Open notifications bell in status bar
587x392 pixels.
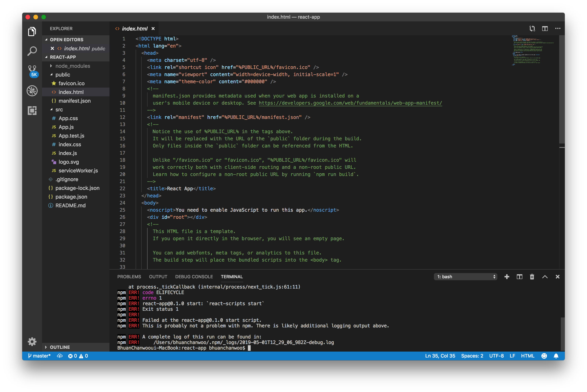(556, 356)
